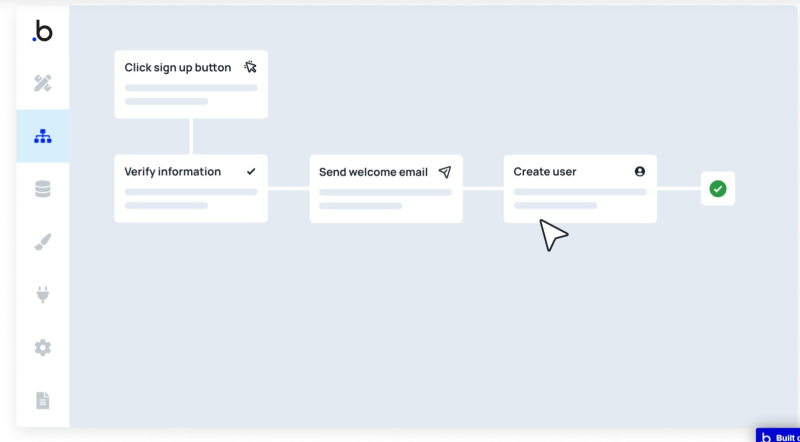Click the cursor icon on sign up card
This screenshot has height=442, width=800.
pyautogui.click(x=251, y=67)
